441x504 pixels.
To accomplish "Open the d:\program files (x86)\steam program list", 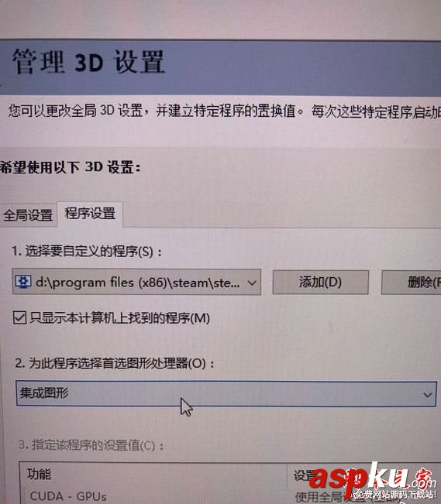I will (x=136, y=283).
